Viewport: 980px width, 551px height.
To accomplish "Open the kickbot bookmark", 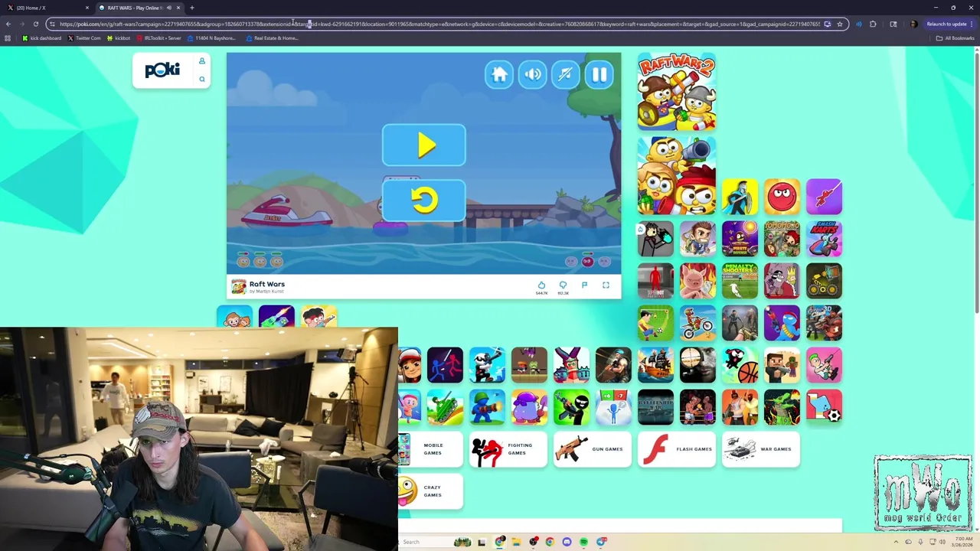I will pos(119,37).
